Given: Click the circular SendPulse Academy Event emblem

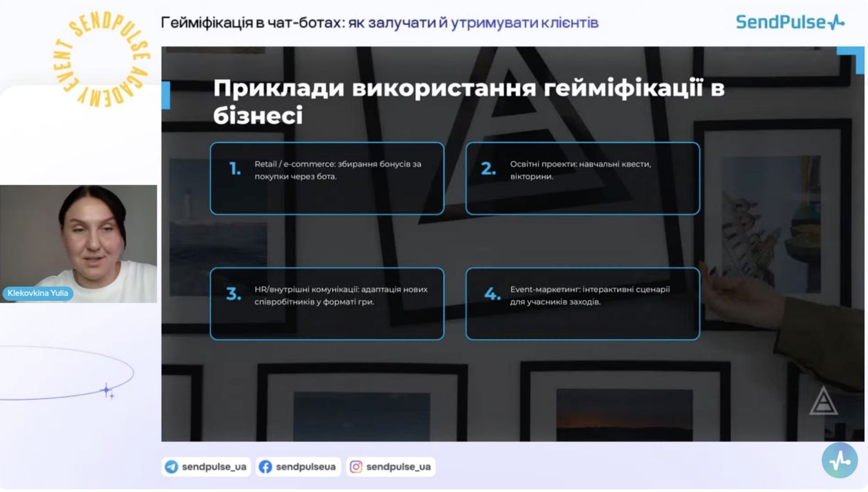Looking at the screenshot, I should pos(102,59).
